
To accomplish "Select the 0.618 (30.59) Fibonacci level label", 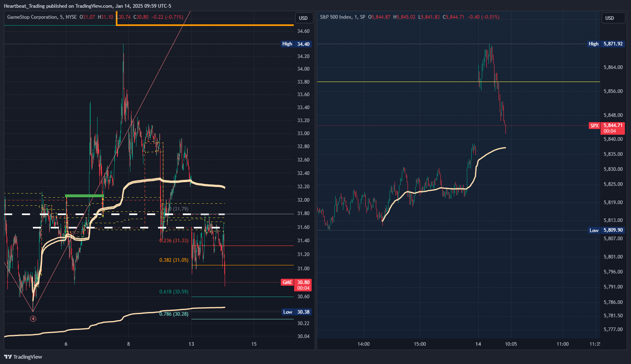I will [174, 292].
